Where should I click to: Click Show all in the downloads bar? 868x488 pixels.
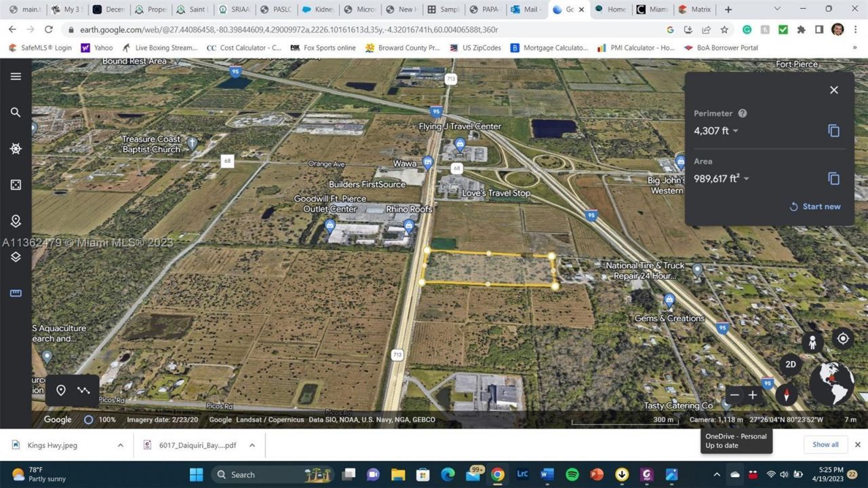(825, 445)
